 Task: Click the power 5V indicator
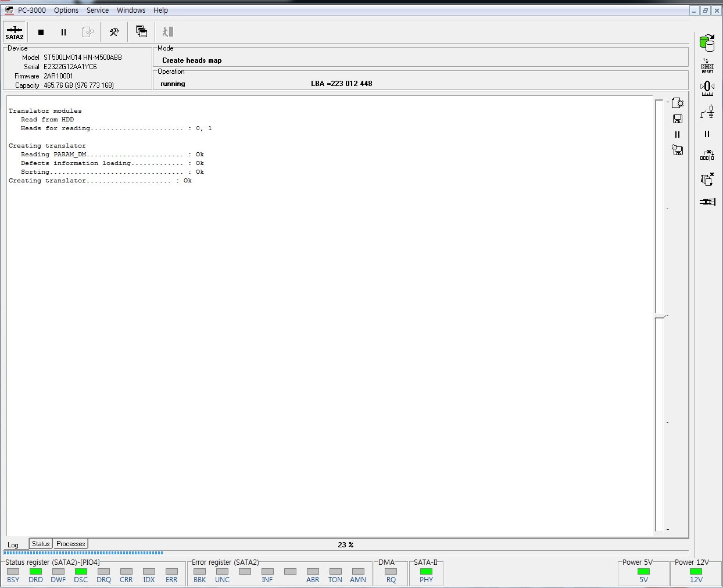[643, 575]
